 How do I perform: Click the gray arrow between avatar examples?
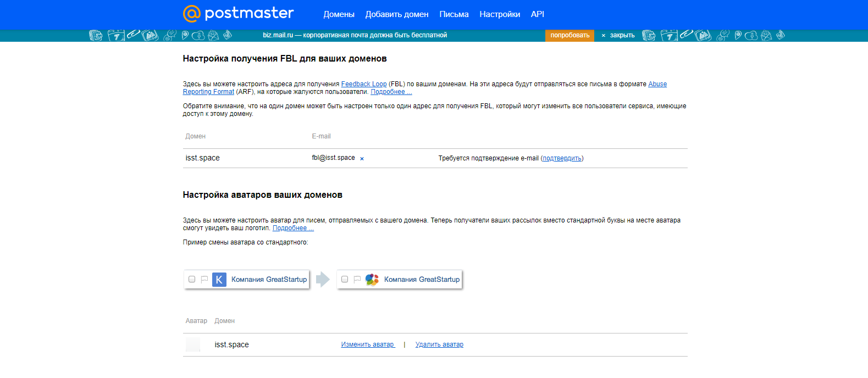point(323,280)
